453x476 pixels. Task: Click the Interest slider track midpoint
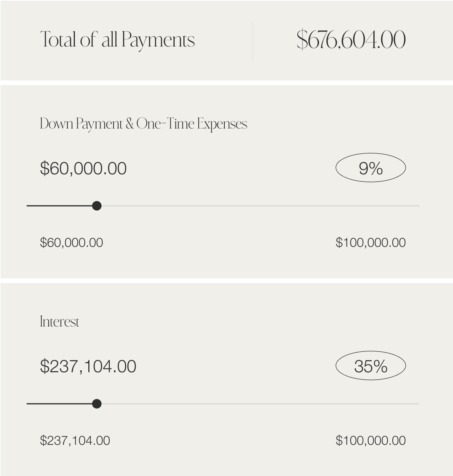pos(223,404)
